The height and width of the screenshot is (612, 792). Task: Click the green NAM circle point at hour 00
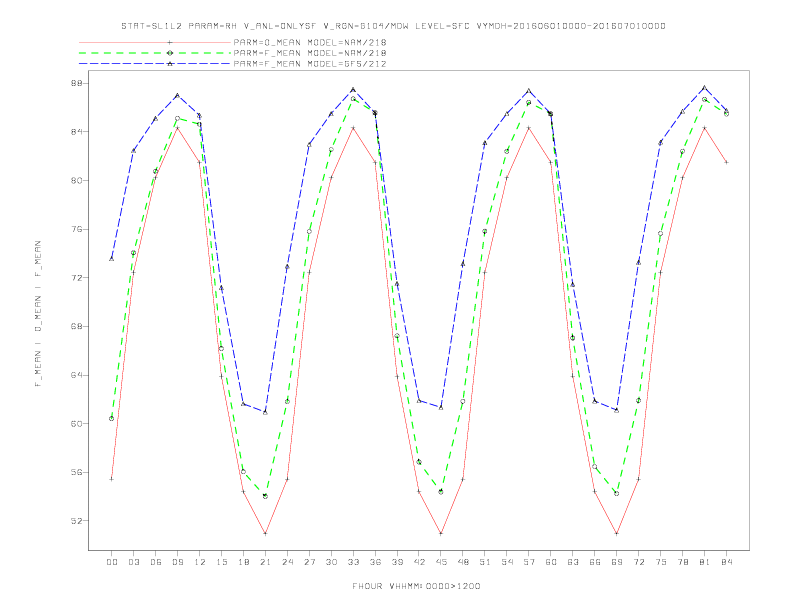coord(112,419)
